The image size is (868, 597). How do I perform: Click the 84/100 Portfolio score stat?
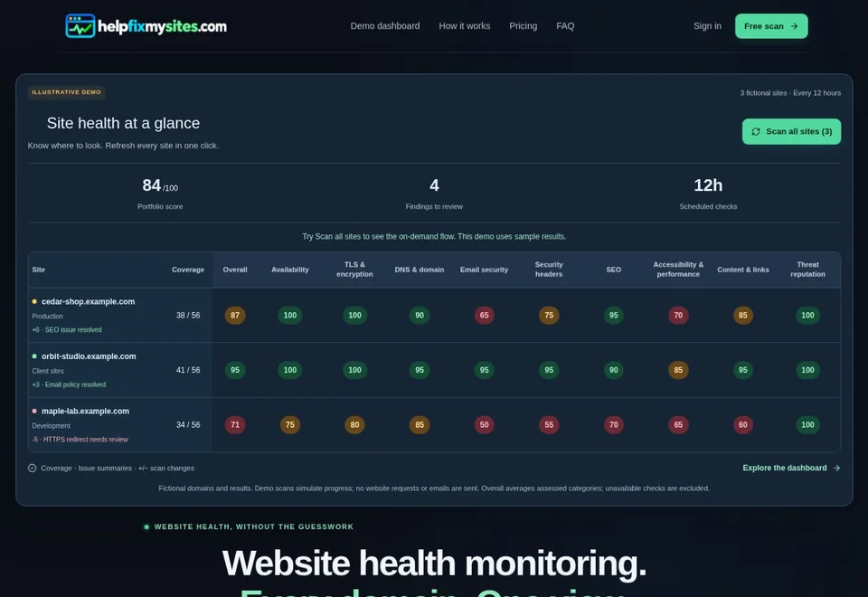point(160,194)
